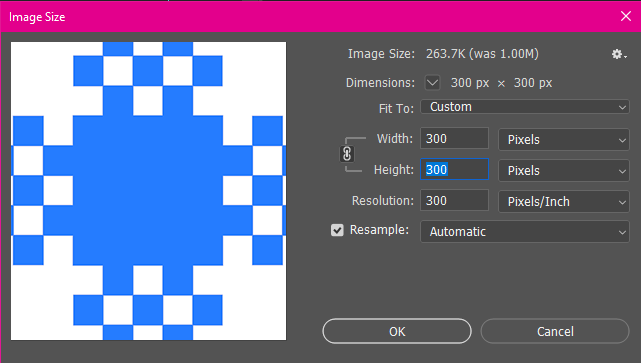
Task: Click the 263.7K image size text
Action: (482, 54)
